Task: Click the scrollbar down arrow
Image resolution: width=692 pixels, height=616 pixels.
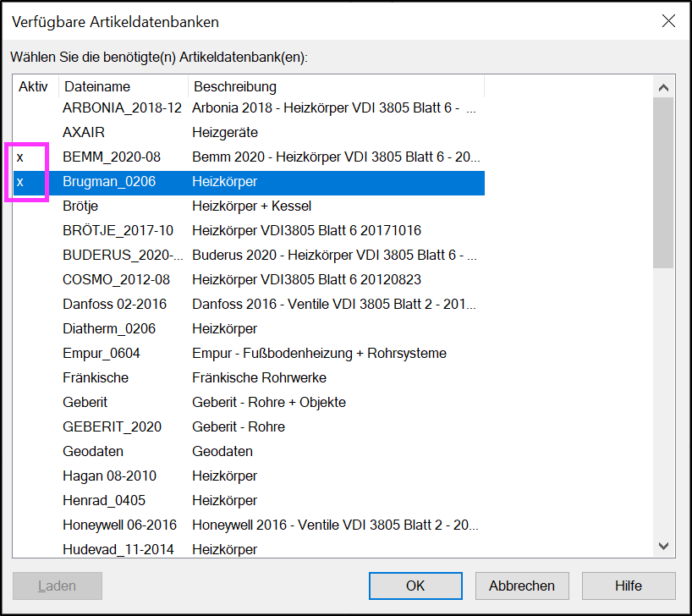Action: 663,547
